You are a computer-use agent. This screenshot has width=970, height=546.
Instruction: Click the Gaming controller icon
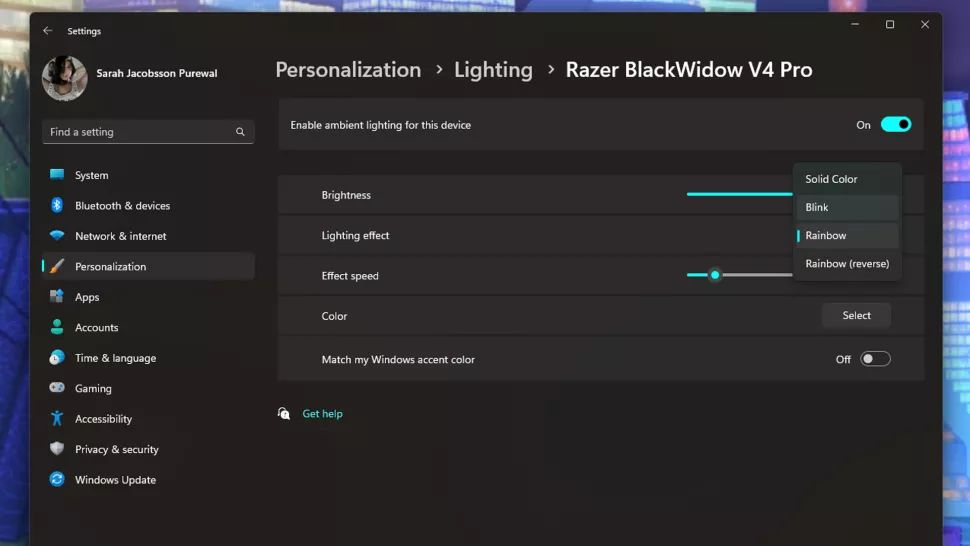(x=57, y=389)
